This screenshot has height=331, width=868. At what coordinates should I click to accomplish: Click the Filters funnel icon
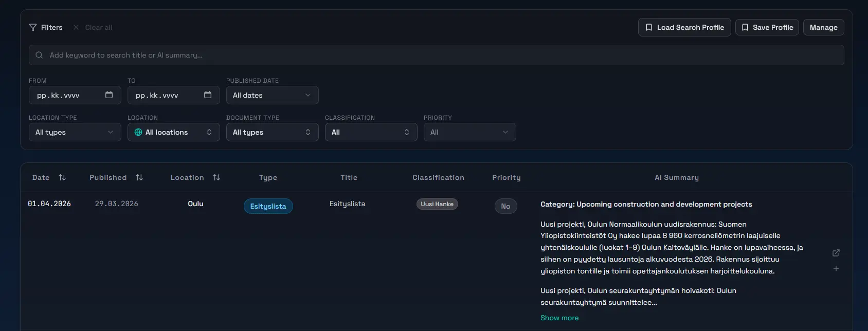(33, 27)
